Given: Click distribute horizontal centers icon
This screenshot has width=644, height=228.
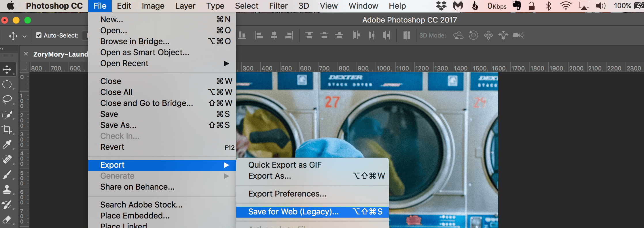Looking at the screenshot, I should 372,35.
